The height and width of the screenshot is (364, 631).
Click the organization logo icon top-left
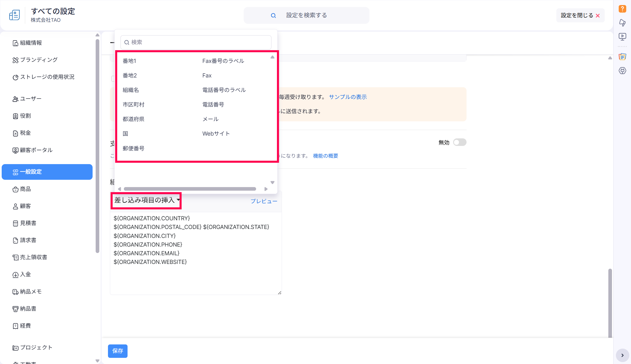click(15, 15)
